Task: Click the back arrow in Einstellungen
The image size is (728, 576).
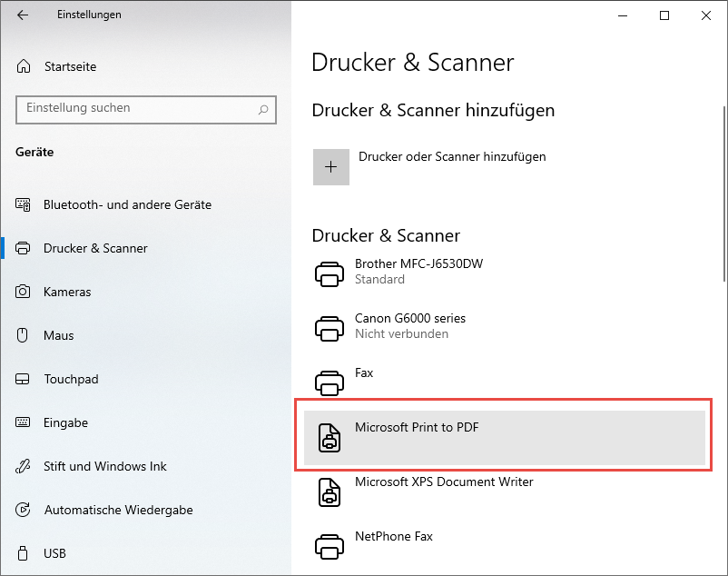Action: [x=23, y=15]
